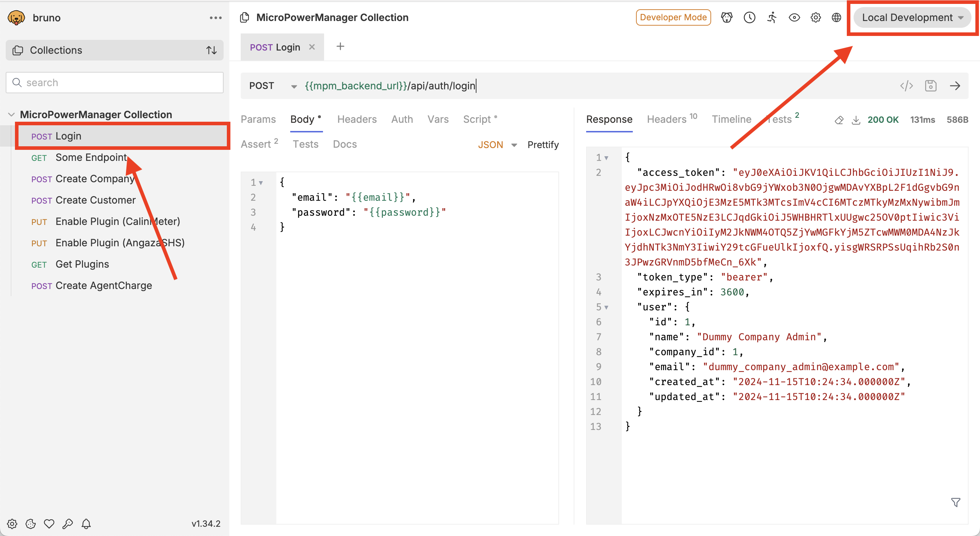The image size is (980, 536).
Task: Switch to the Params tab
Action: [258, 119]
